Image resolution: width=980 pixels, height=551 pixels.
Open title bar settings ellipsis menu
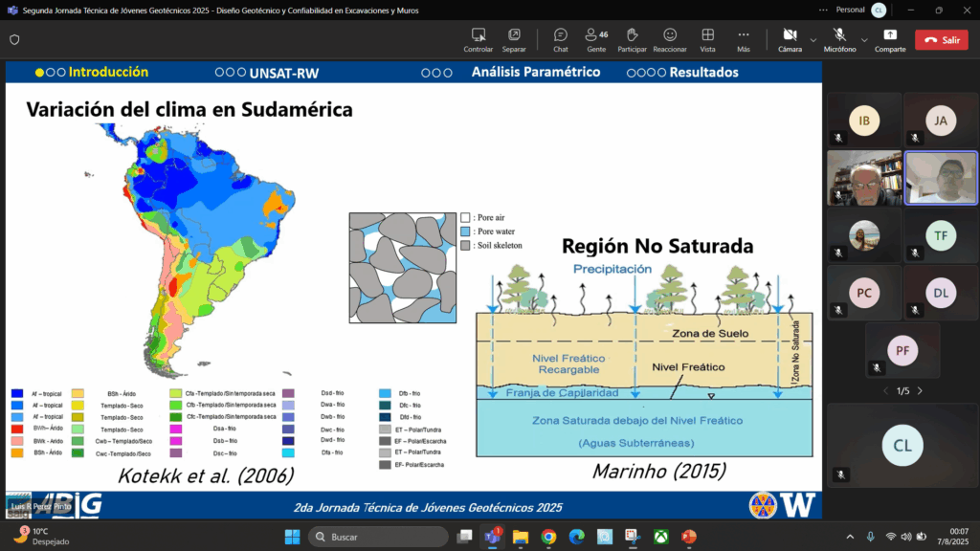point(824,10)
